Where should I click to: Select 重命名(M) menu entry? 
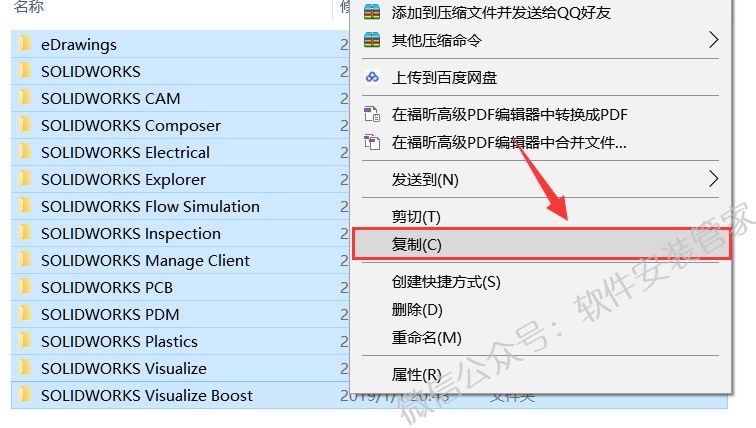click(x=426, y=337)
